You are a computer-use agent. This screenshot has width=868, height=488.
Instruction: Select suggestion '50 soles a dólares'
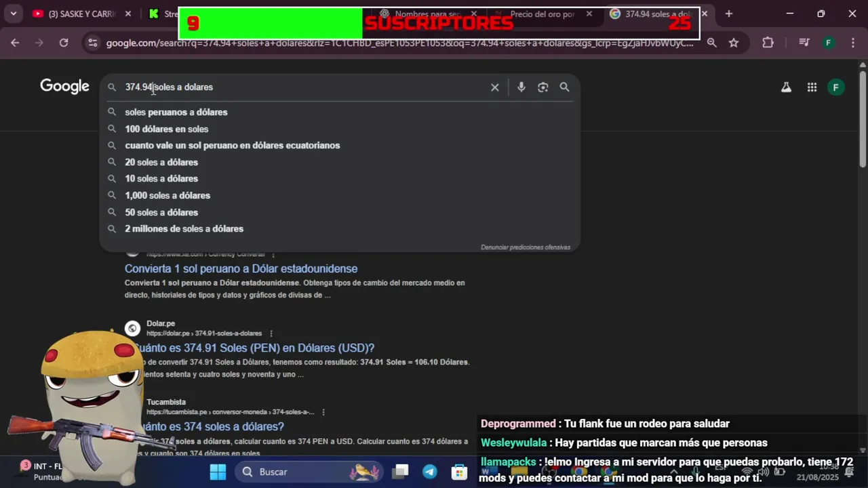(339, 212)
